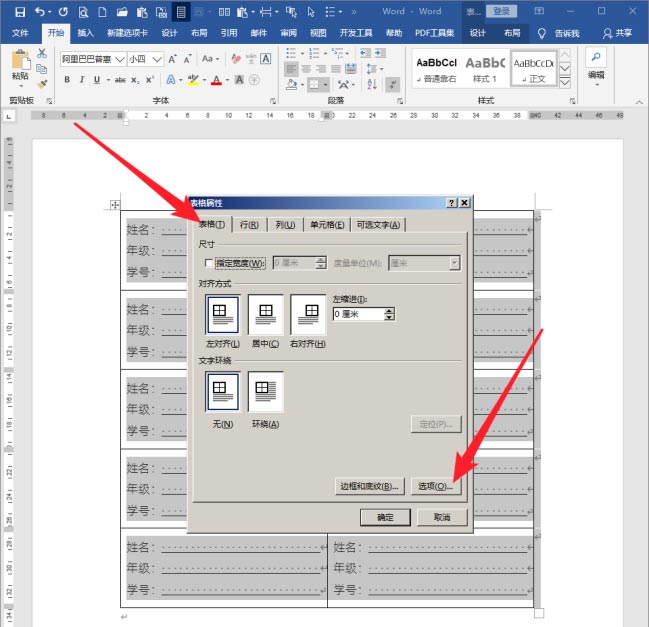Click the Undo arrow icon
The height and width of the screenshot is (627, 649).
click(40, 11)
